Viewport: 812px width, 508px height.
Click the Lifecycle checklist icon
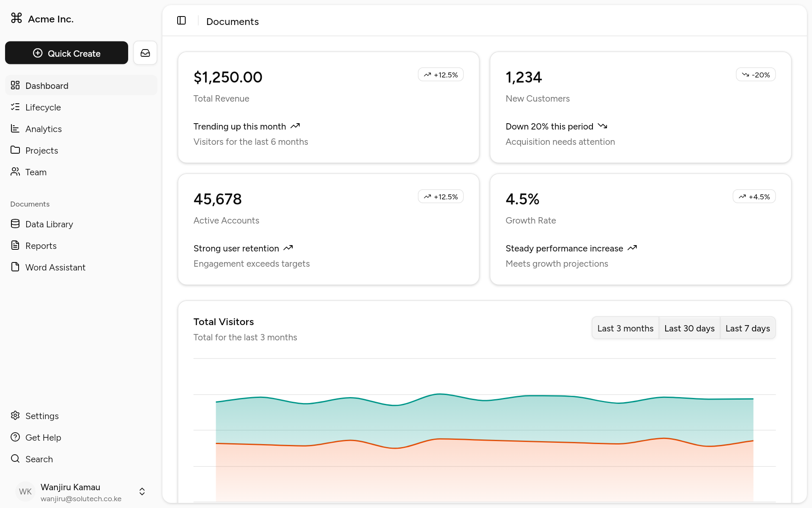(15, 107)
